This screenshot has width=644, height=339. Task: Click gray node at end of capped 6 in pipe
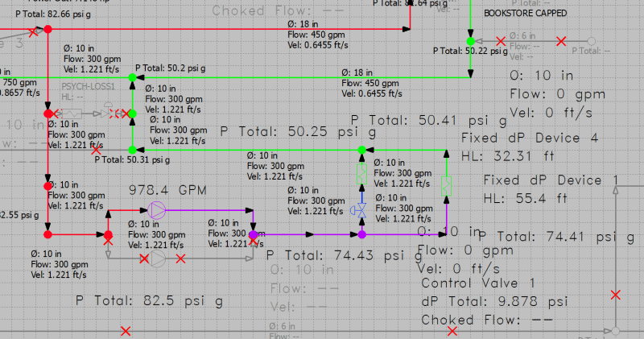click(592, 41)
